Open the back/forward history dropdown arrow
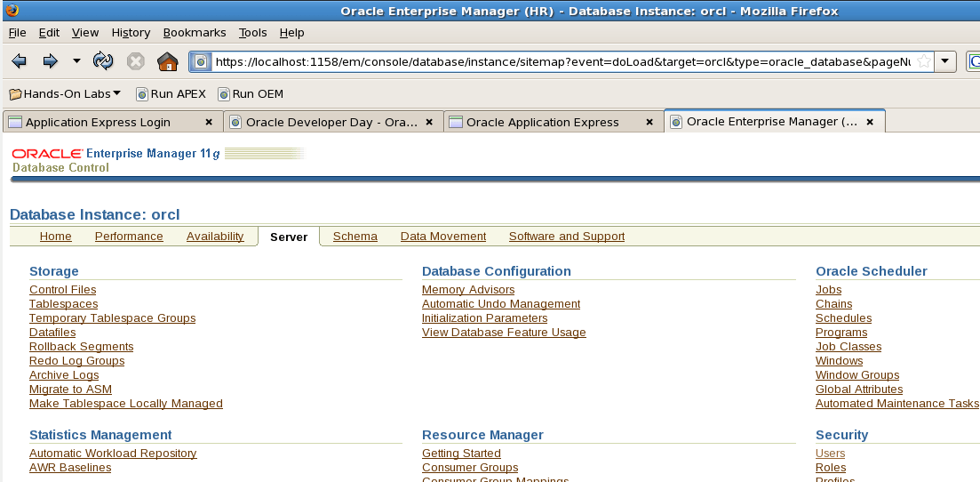980x482 pixels. (x=77, y=61)
